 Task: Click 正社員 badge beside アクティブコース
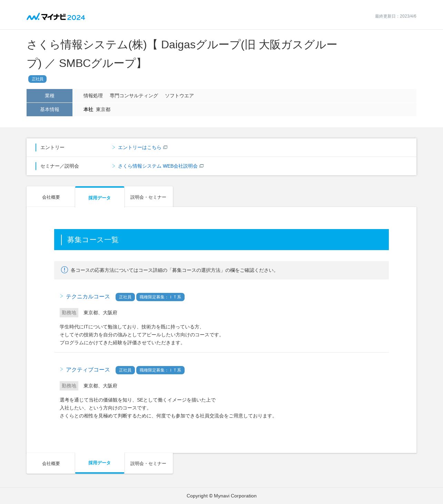click(x=125, y=370)
